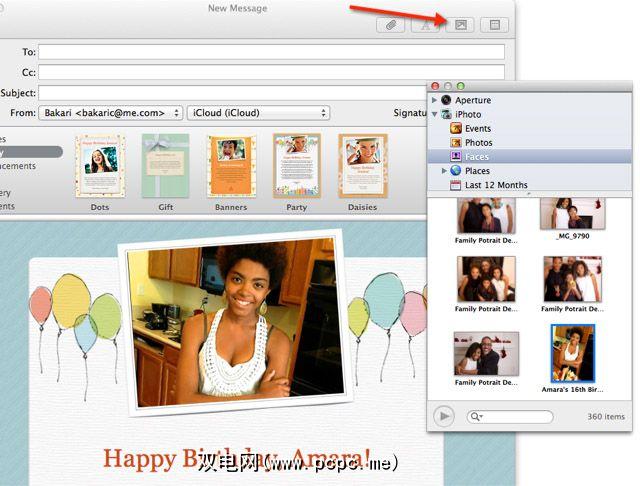Image resolution: width=640 pixels, height=486 pixels.
Task: Click the paperclip attach file icon
Action: click(390, 25)
